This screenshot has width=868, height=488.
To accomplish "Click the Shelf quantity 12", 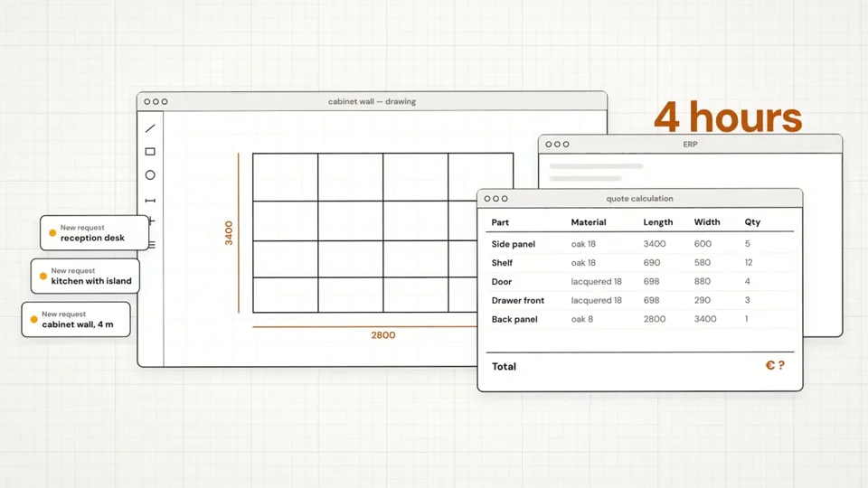I will [749, 263].
